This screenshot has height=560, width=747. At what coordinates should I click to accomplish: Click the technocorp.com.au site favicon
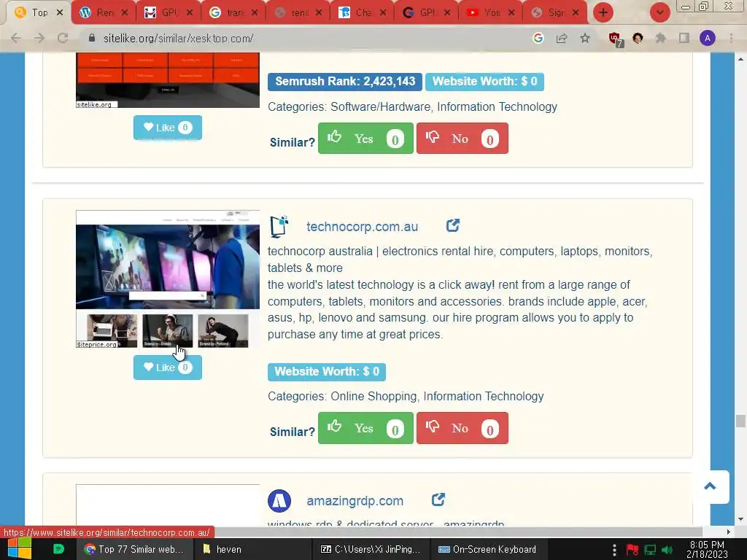pos(279,226)
